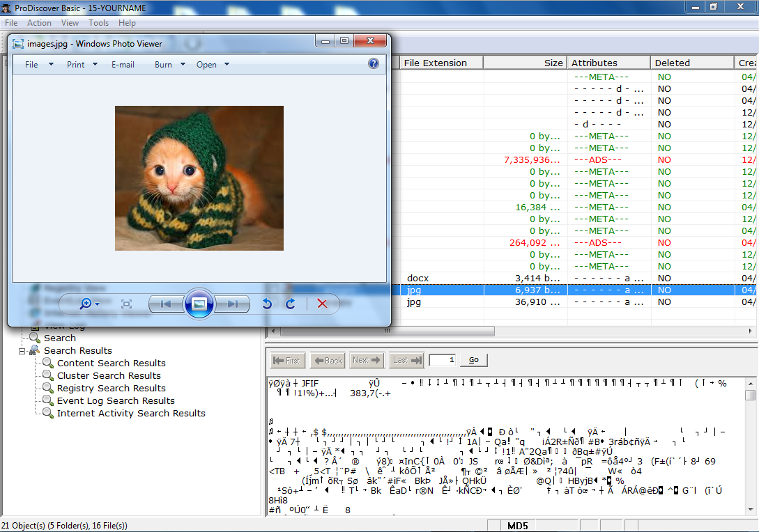Click the Next page button

pyautogui.click(x=367, y=360)
